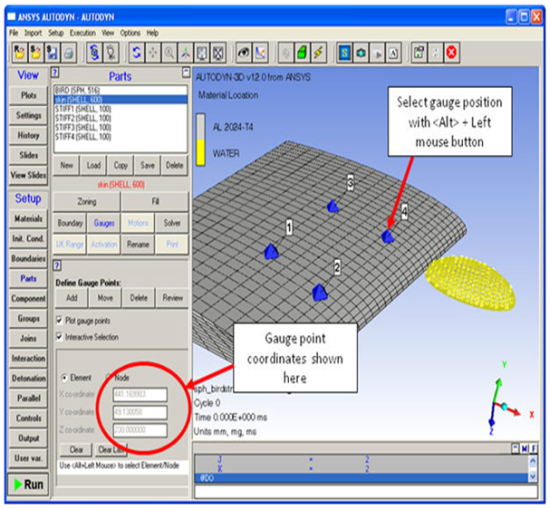This screenshot has height=509, width=550.
Task: Open the Options menu
Action: [x=130, y=33]
